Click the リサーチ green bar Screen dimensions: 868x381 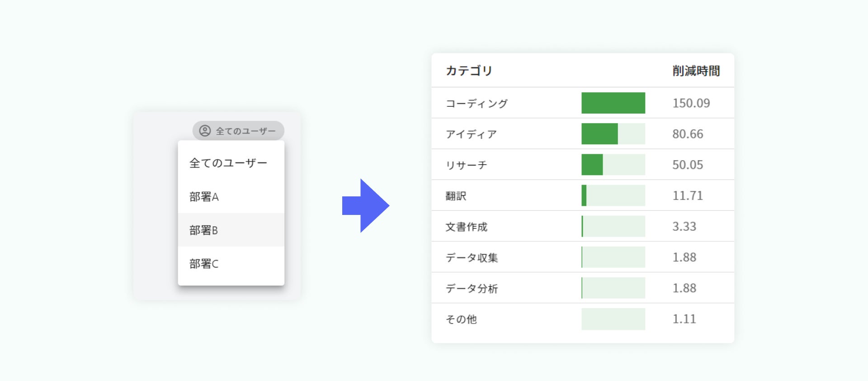click(x=592, y=165)
